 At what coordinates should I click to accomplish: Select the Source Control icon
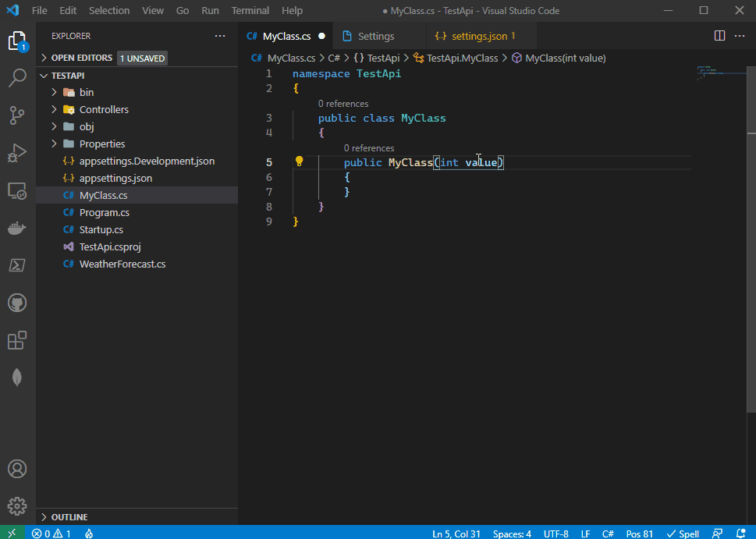click(x=17, y=115)
